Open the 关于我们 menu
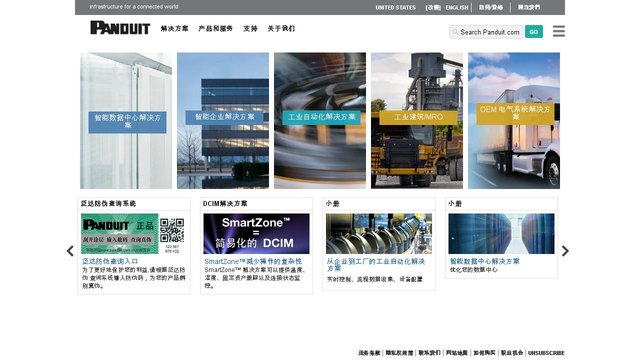The image size is (640, 360). [x=281, y=29]
